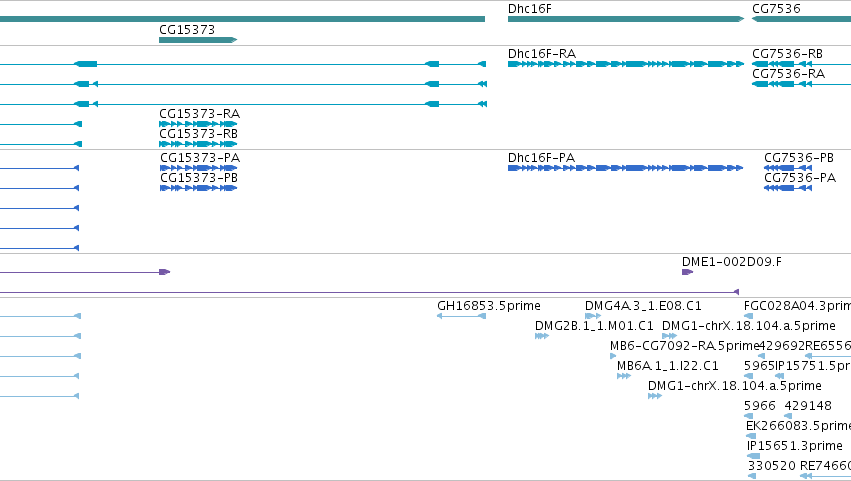The image size is (851, 481).
Task: Click the 330520 feature label
Action: (x=772, y=466)
